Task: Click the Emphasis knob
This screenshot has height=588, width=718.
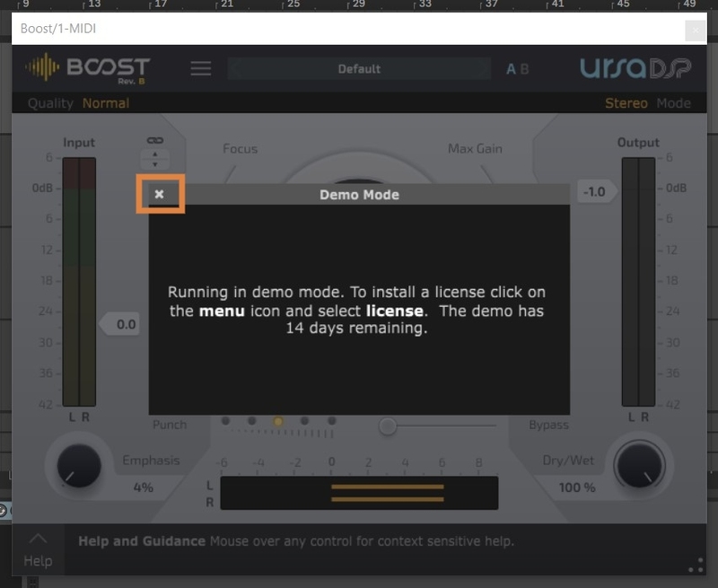Action: coord(79,465)
